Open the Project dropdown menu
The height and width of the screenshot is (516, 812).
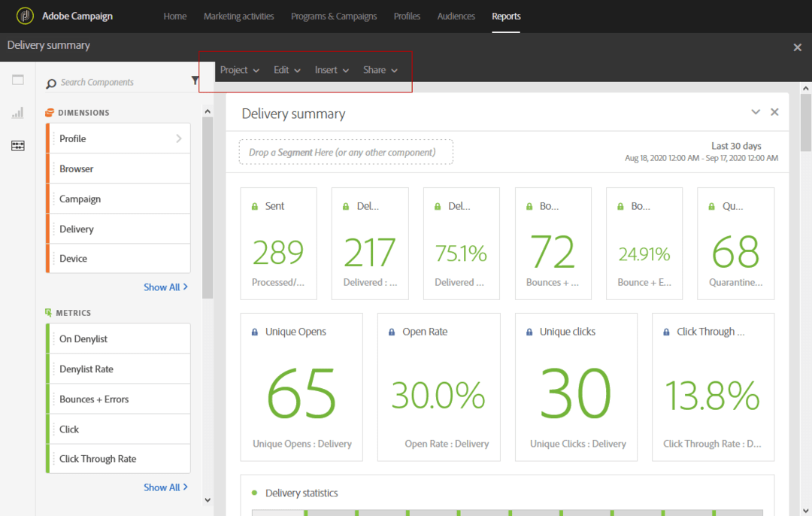coord(239,69)
